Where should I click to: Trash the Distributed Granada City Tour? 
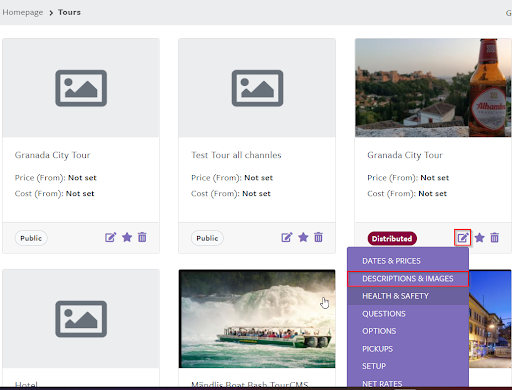pos(495,238)
